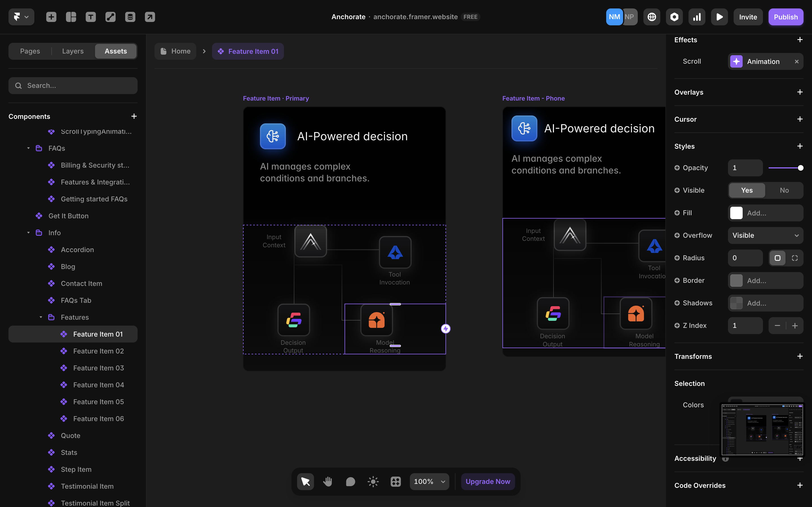Click the Insert plus icon in top toolbar
The height and width of the screenshot is (507, 812).
[x=51, y=17]
